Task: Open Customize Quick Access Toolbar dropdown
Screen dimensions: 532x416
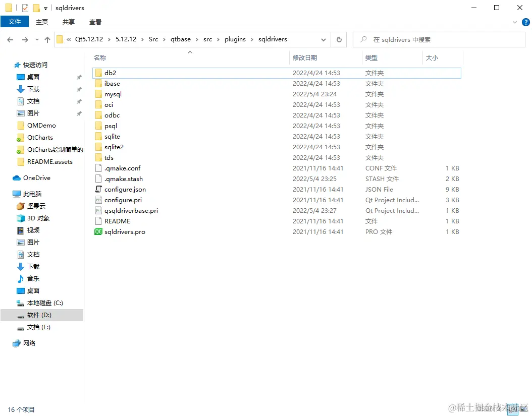Action: 45,8
